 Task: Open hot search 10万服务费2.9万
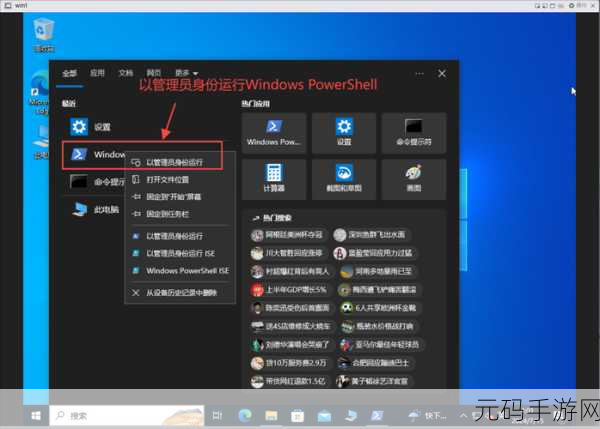(x=289, y=363)
